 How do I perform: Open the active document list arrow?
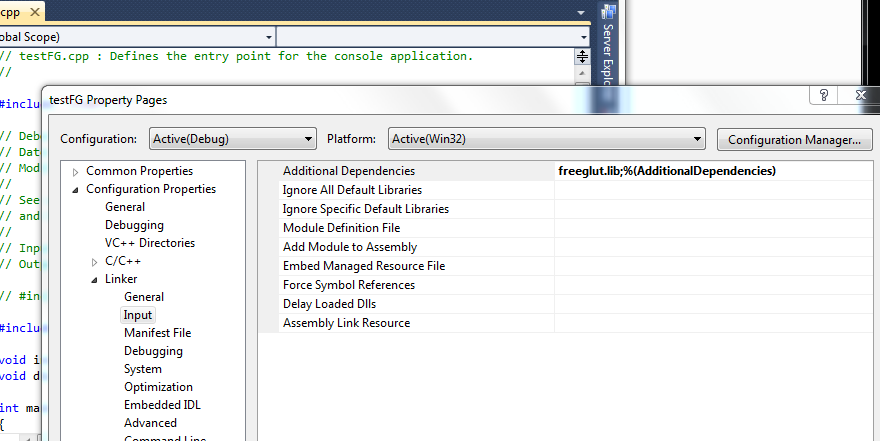click(x=582, y=14)
